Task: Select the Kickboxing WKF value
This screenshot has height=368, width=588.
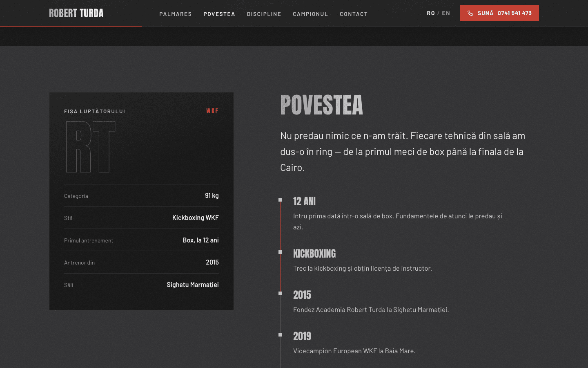Action: coord(196,218)
